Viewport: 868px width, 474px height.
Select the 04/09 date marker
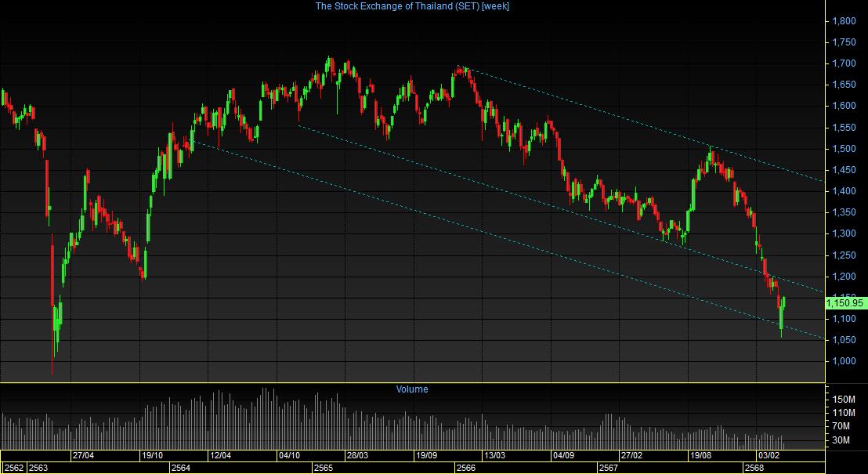(563, 456)
